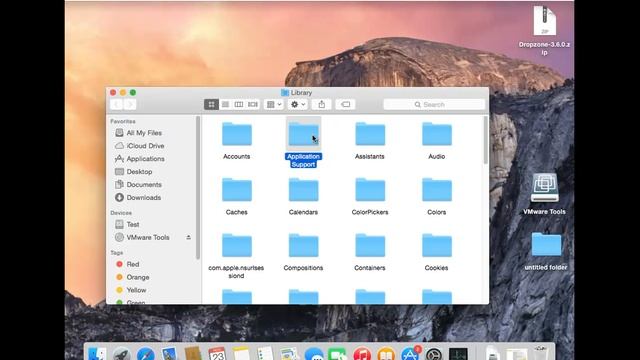
Task: Open the Action gear menu
Action: coord(298,104)
